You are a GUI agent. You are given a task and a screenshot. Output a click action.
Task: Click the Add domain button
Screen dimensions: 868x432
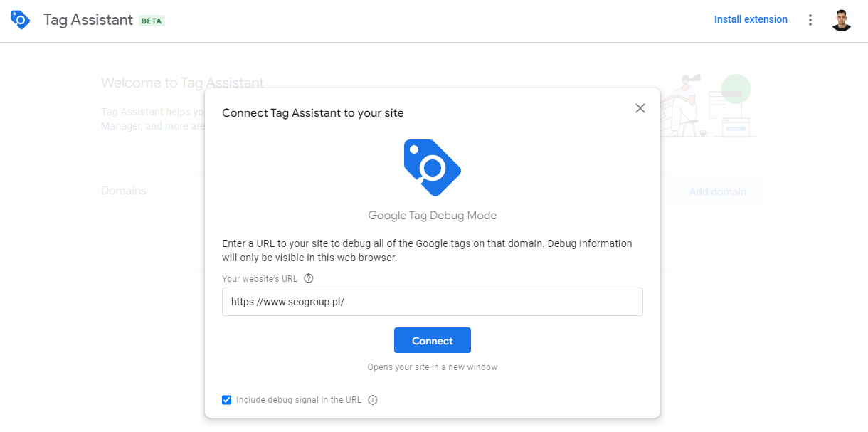pos(718,191)
